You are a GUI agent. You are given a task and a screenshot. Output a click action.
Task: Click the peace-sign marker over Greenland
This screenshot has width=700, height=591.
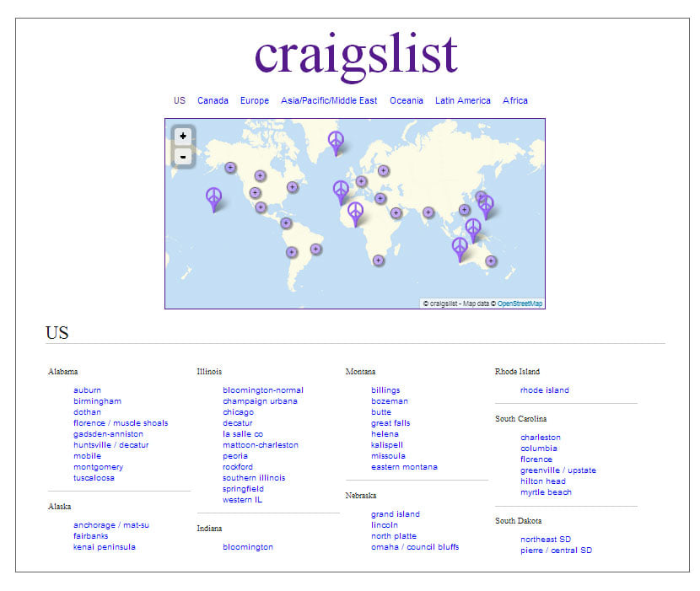point(336,142)
